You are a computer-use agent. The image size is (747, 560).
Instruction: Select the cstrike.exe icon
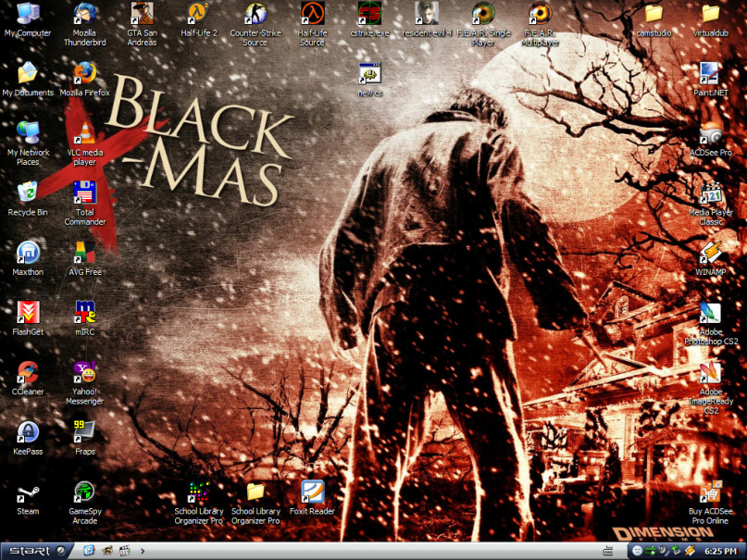(x=369, y=20)
